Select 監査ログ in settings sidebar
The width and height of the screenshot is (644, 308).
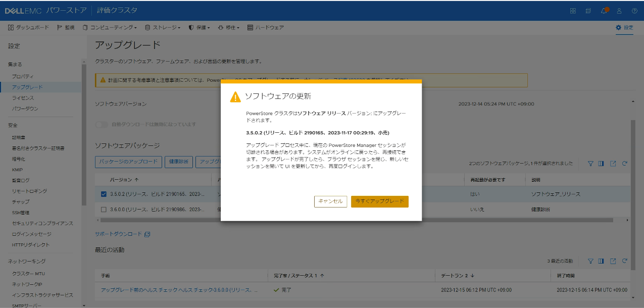(x=21, y=180)
